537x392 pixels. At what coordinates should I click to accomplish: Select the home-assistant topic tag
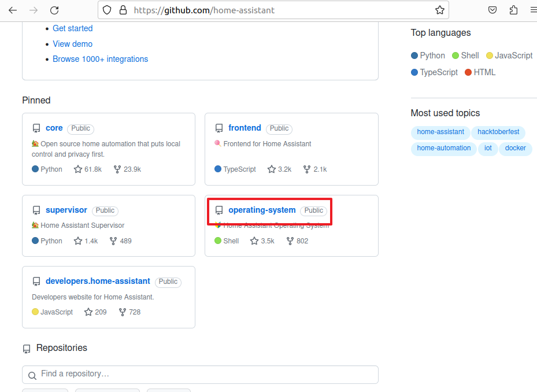tap(440, 132)
